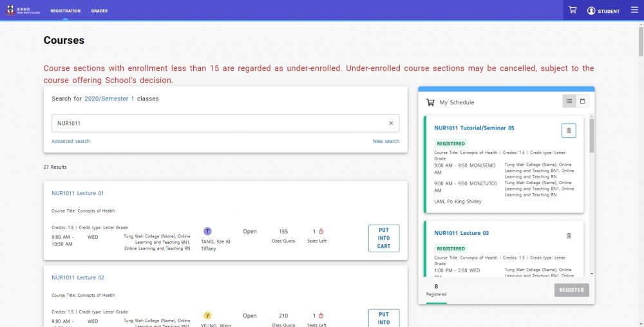Open NUR1011 Lecture 02 course link
Viewport: 644px width, 327px height.
click(78, 277)
